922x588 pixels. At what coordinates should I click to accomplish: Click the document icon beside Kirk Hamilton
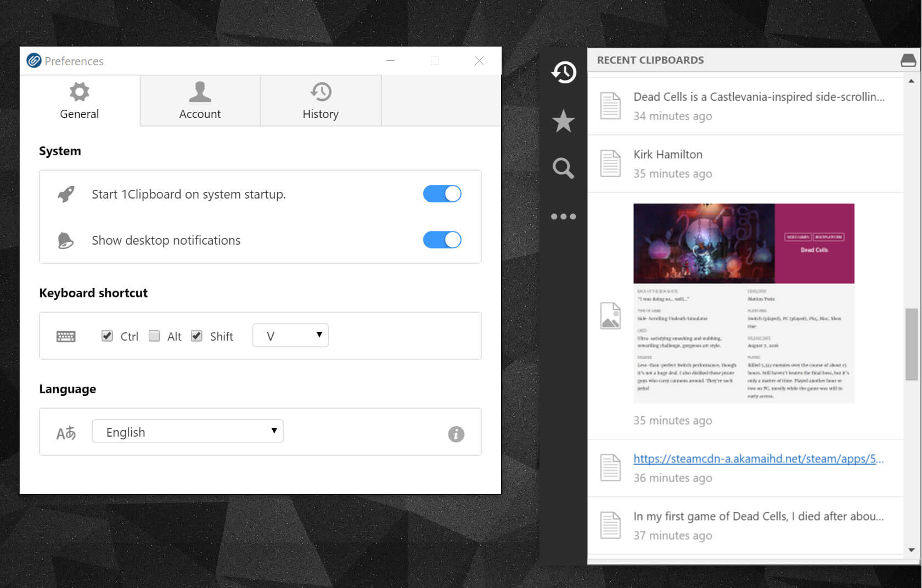[610, 163]
